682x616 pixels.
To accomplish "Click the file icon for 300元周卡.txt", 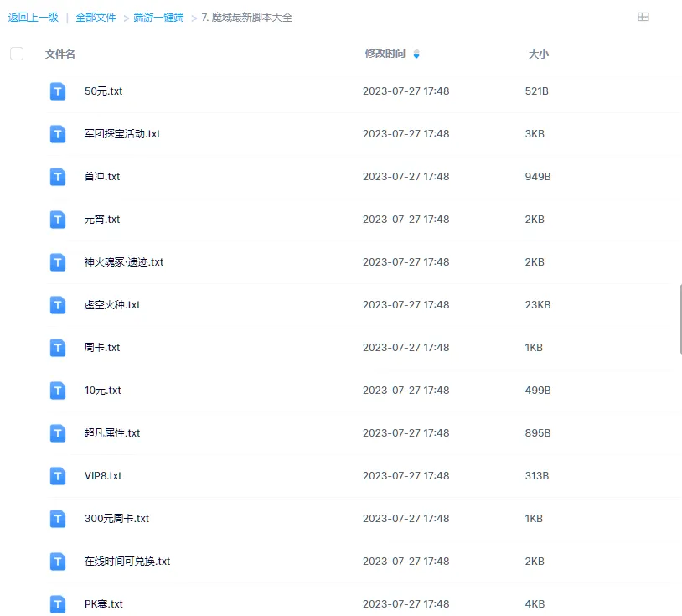I will point(58,519).
